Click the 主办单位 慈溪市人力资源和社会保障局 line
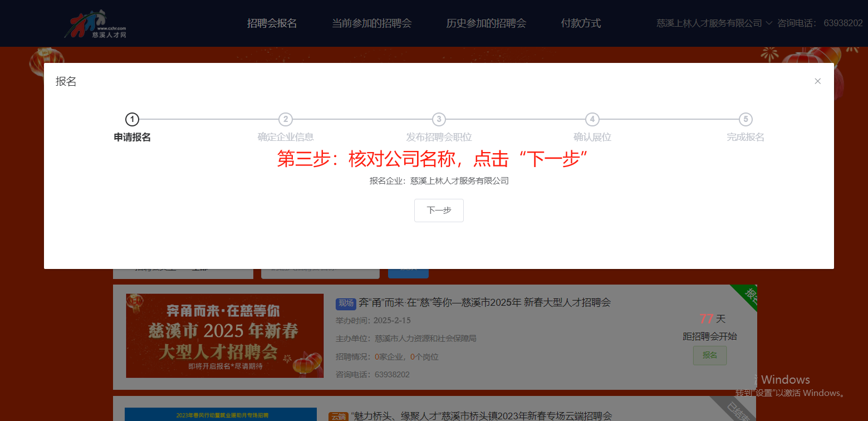Image resolution: width=868 pixels, height=421 pixels. pos(406,339)
